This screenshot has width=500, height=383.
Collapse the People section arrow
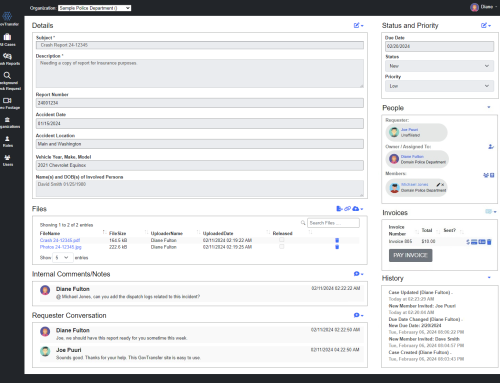[489, 107]
